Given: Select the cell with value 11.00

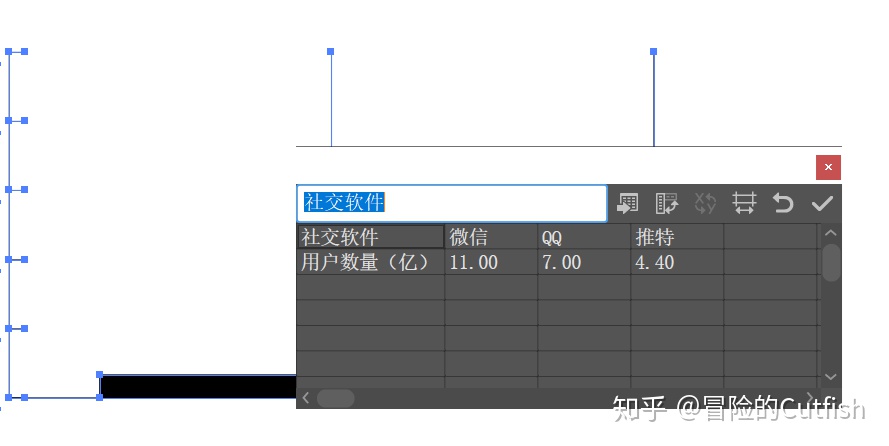Looking at the screenshot, I should pyautogui.click(x=492, y=262).
